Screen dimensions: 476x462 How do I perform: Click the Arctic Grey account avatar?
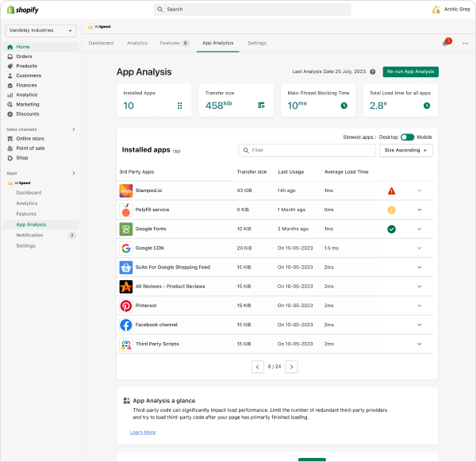[436, 10]
